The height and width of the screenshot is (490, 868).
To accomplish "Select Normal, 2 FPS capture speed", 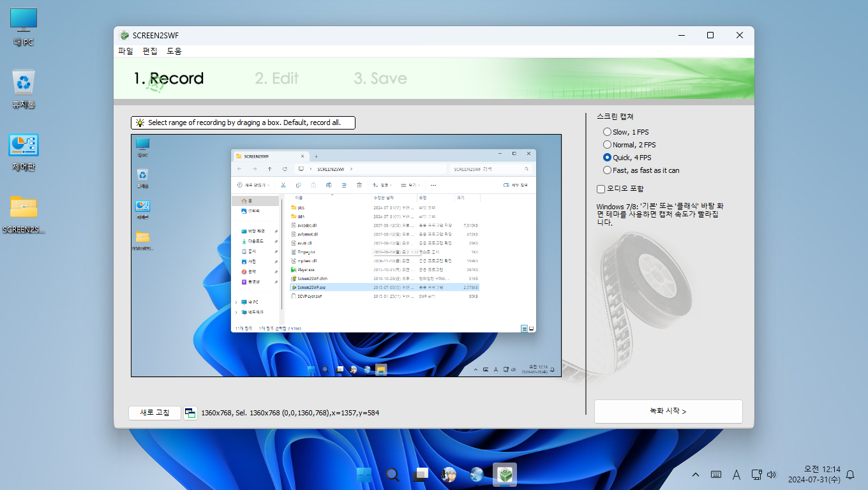I will [629, 145].
